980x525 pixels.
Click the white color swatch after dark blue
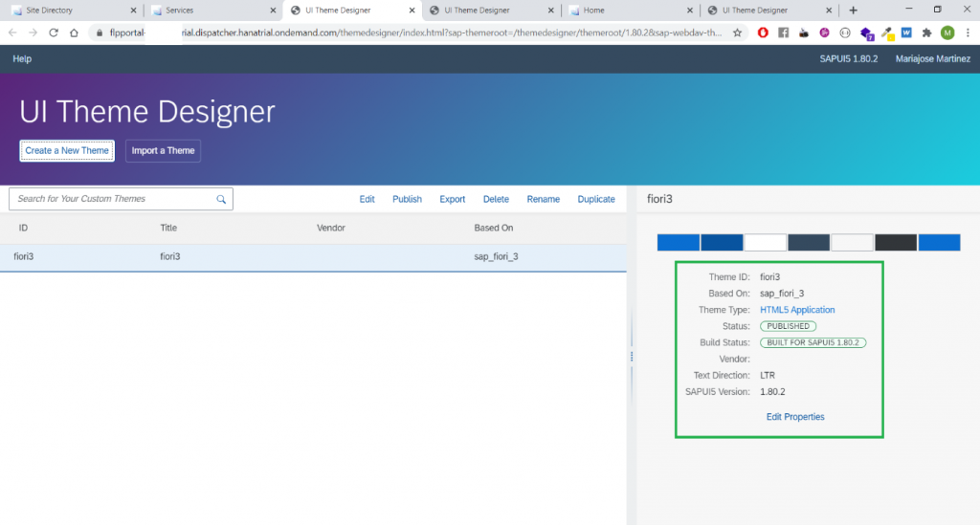[765, 243]
